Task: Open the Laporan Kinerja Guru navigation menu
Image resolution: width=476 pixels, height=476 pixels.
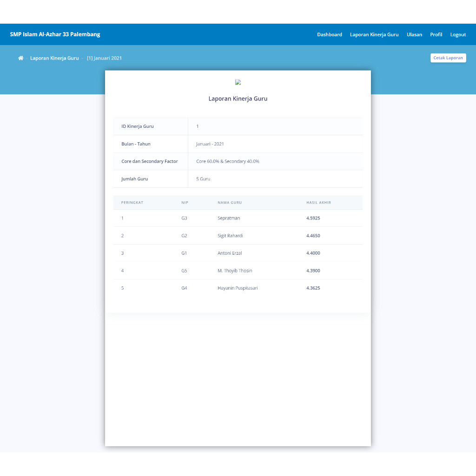Action: [374, 34]
